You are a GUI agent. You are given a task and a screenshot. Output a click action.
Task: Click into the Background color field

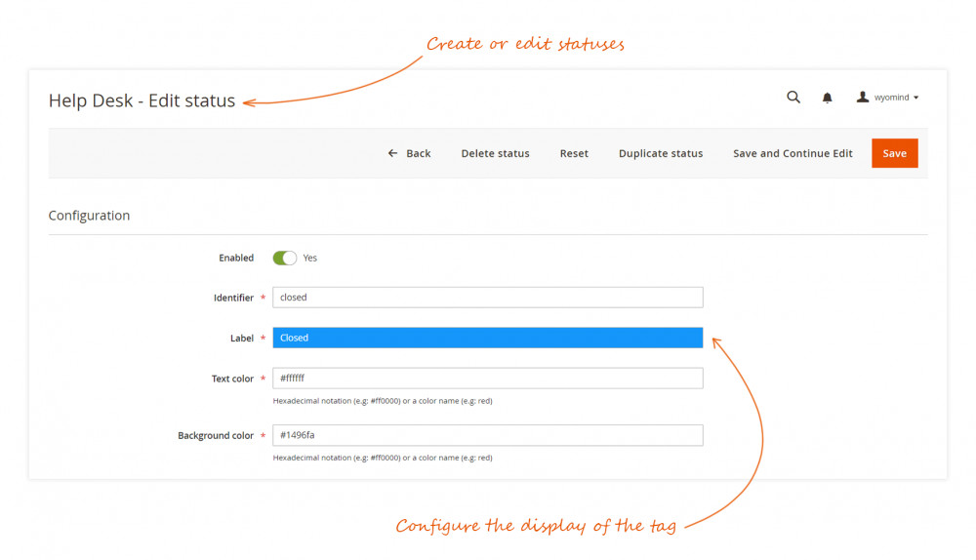tap(487, 435)
